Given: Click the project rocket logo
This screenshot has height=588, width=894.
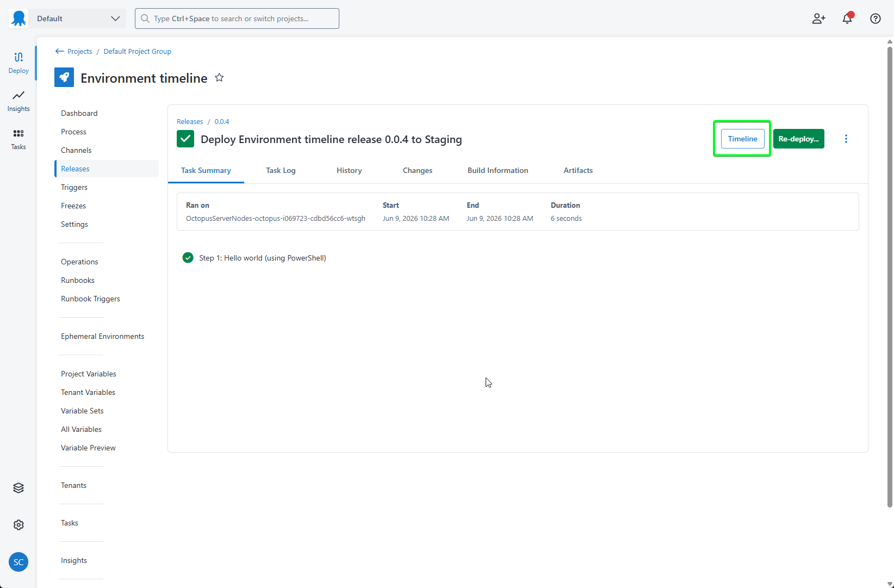Looking at the screenshot, I should tap(64, 77).
